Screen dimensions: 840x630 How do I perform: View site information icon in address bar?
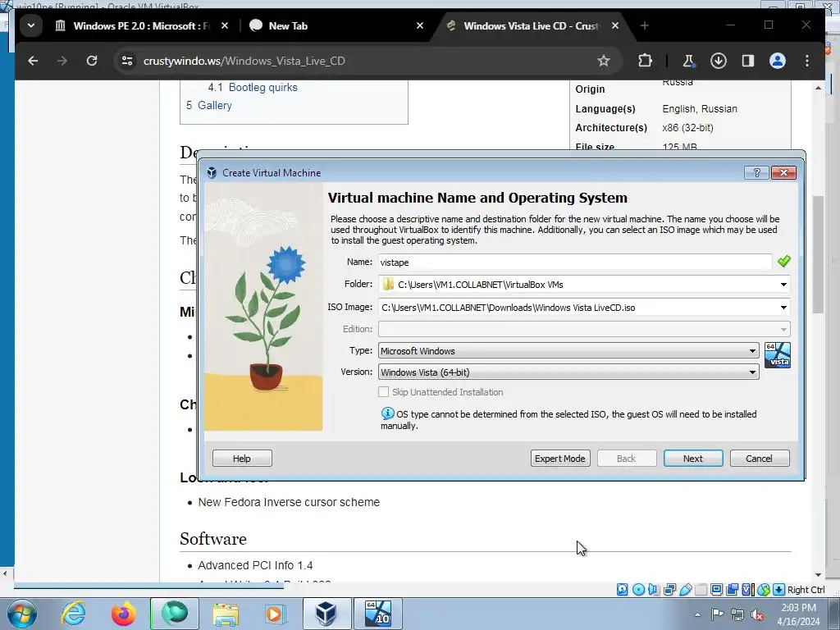127,61
